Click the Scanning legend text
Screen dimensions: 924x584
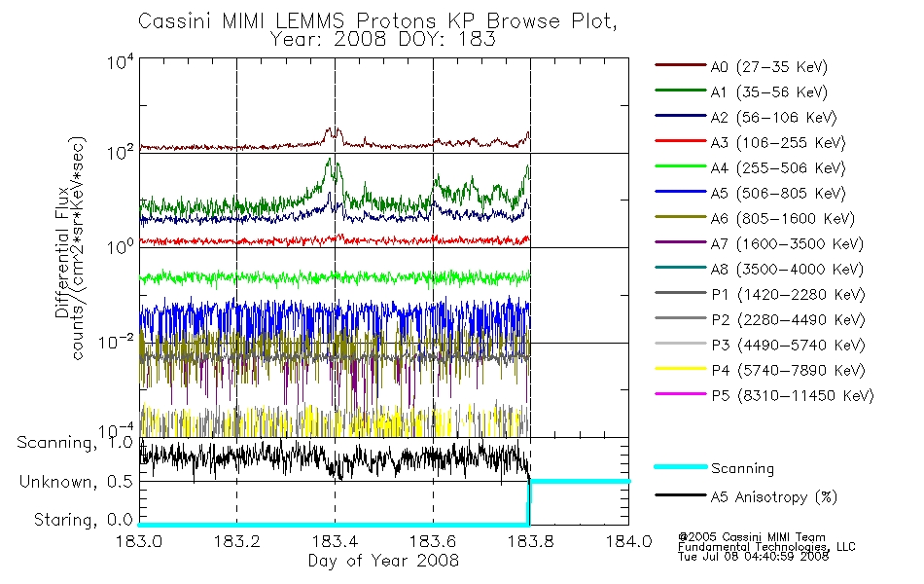(x=742, y=469)
